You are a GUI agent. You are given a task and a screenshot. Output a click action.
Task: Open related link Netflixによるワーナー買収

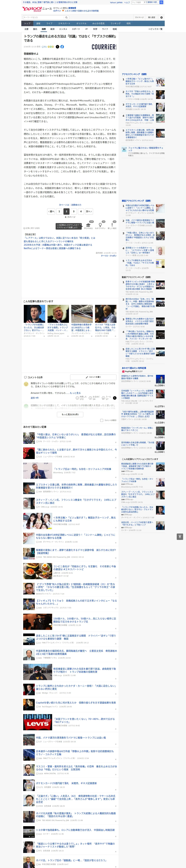[x=52, y=248]
